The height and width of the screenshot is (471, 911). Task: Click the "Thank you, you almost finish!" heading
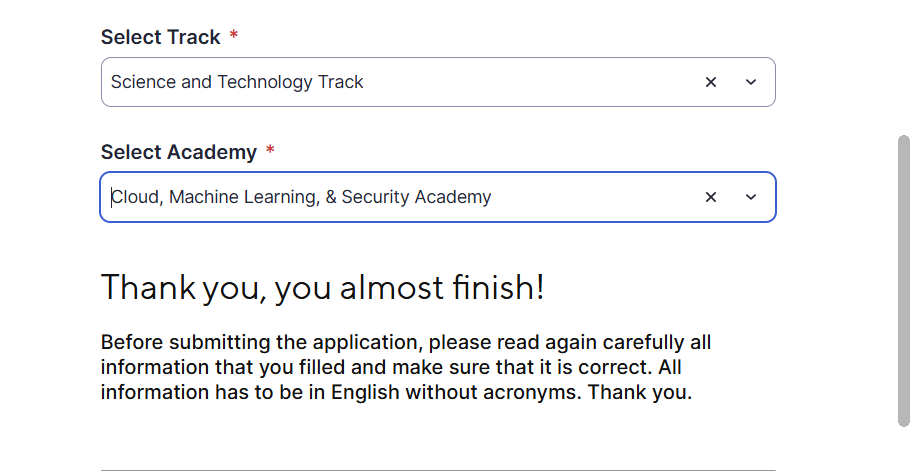click(322, 288)
